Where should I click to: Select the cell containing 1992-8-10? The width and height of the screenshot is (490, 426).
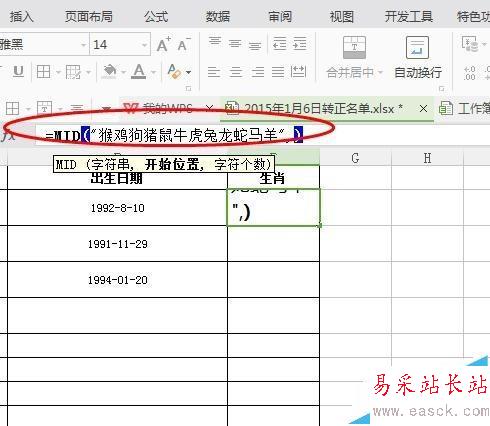[117, 208]
